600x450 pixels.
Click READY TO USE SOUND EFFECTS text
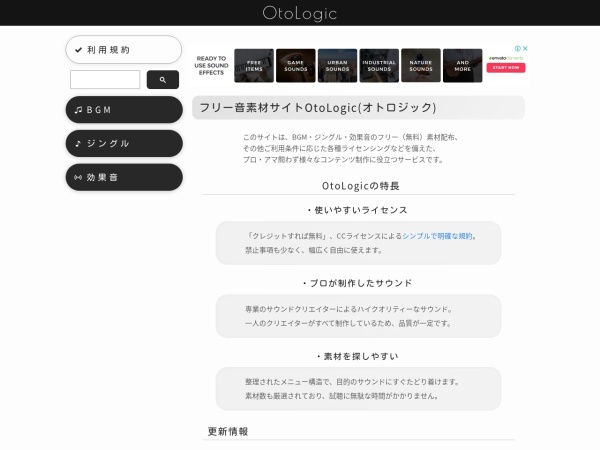coord(211,65)
